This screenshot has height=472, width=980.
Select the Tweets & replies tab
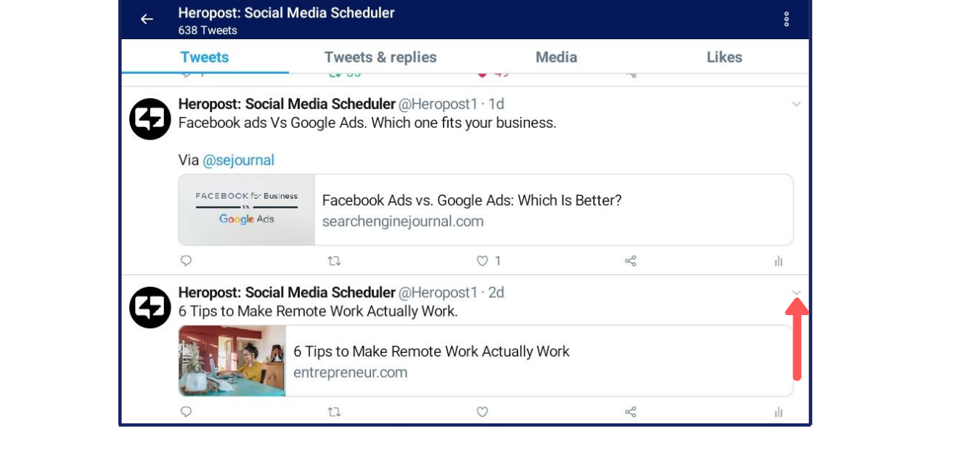click(x=381, y=57)
